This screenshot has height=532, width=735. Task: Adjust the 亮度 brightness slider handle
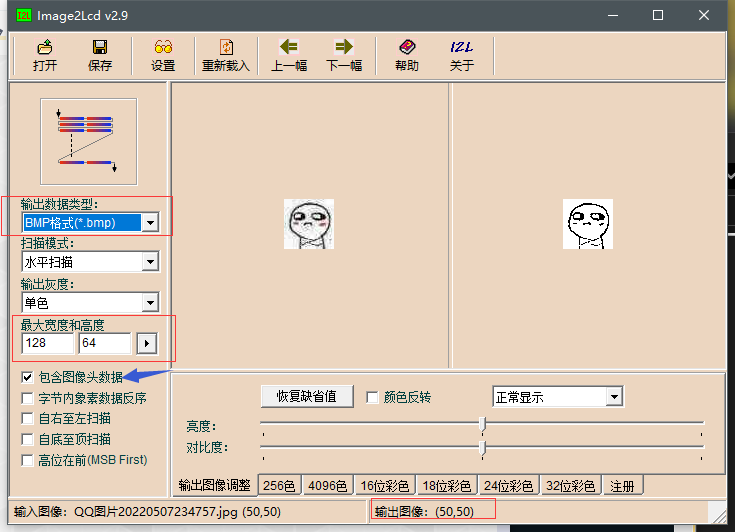[482, 424]
